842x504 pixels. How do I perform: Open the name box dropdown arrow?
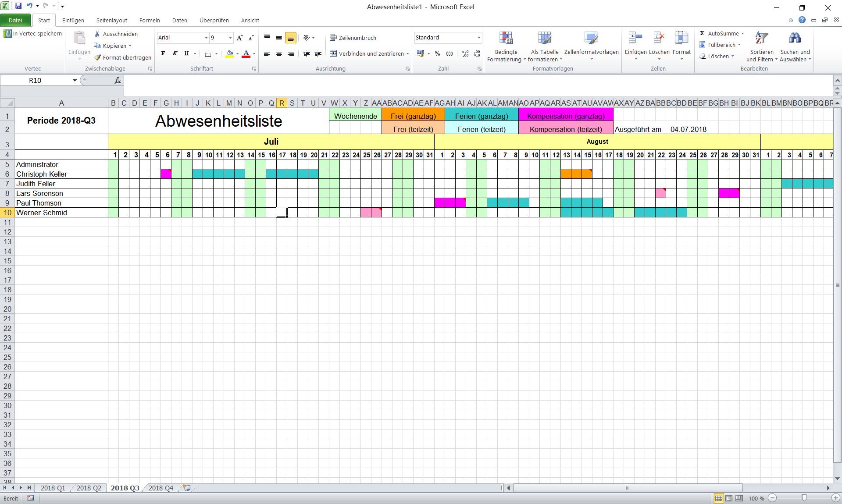tap(75, 80)
